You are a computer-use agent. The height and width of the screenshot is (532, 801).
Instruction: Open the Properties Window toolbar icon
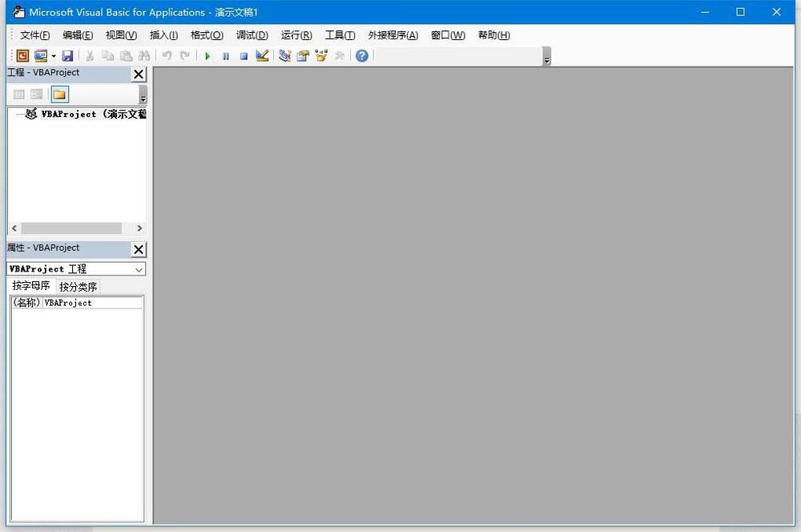[x=303, y=56]
